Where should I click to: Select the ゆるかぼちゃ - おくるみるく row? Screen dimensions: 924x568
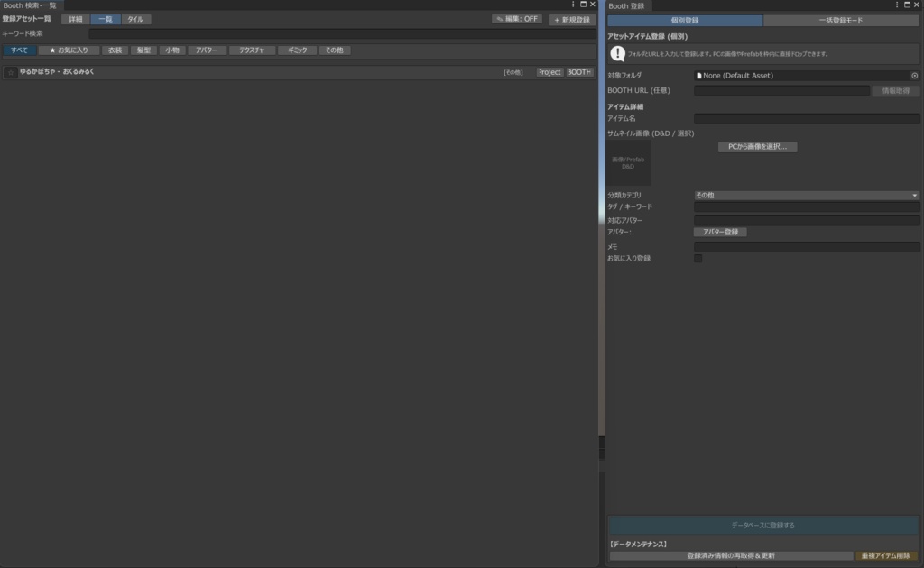pyautogui.click(x=299, y=72)
